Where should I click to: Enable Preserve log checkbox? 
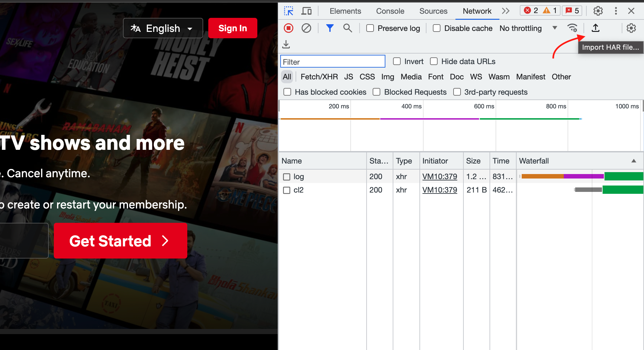click(370, 28)
